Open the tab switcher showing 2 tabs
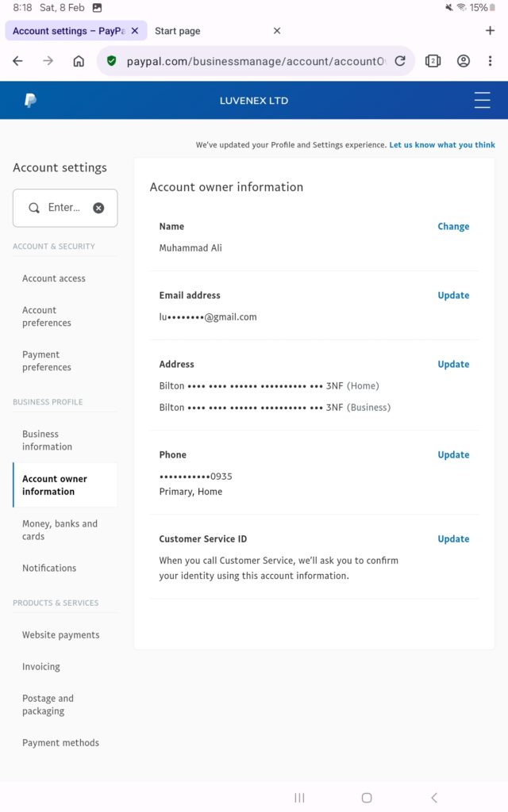 pyautogui.click(x=433, y=61)
